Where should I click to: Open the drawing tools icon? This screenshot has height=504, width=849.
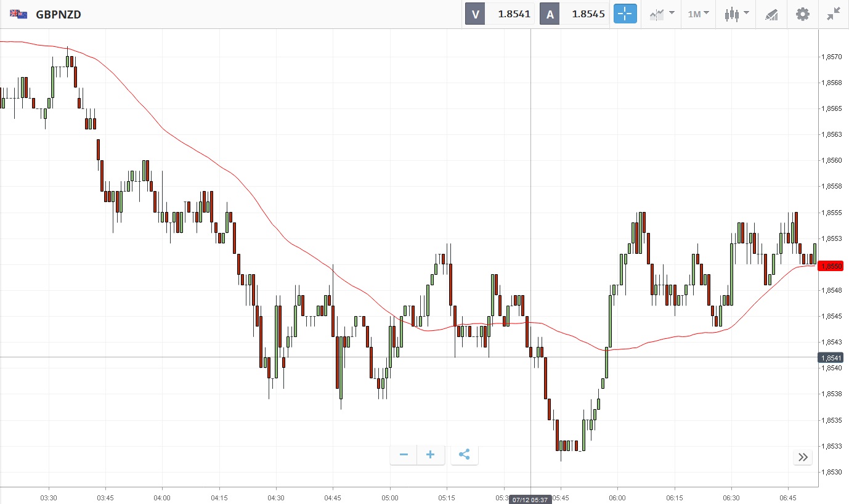771,14
